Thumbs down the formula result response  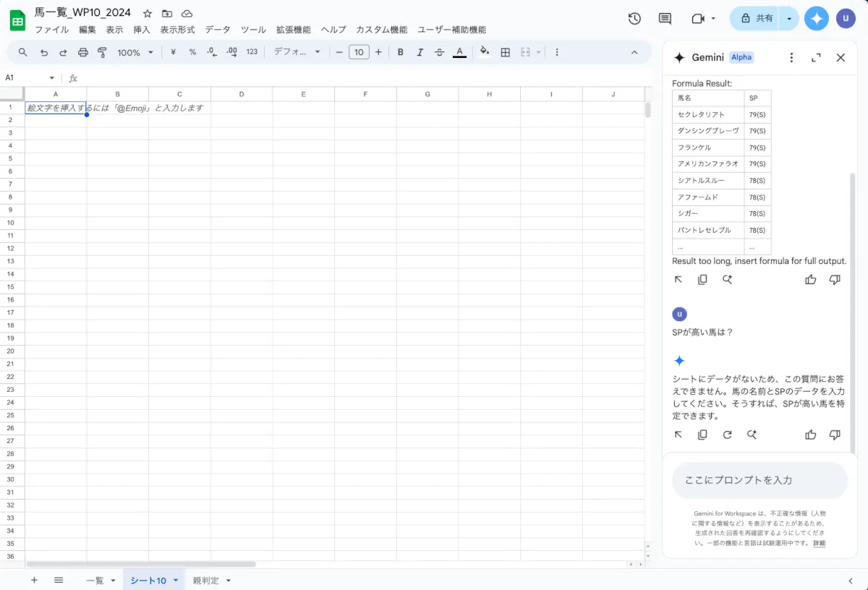coord(835,280)
